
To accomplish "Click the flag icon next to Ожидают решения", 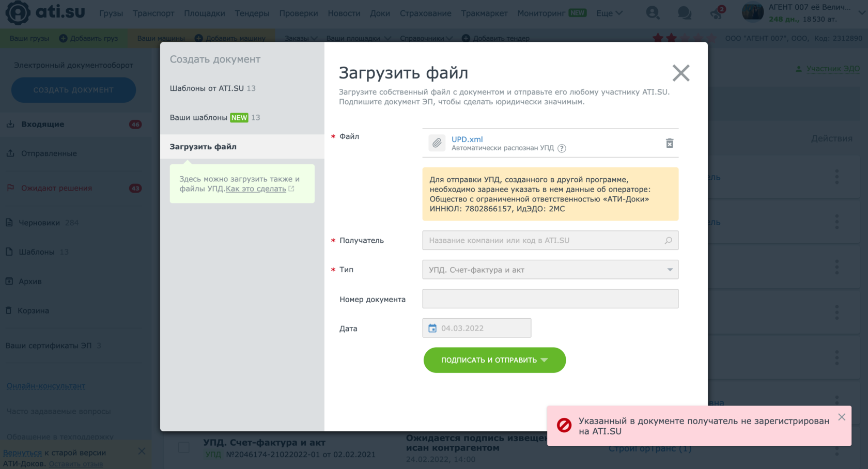I will [10, 188].
